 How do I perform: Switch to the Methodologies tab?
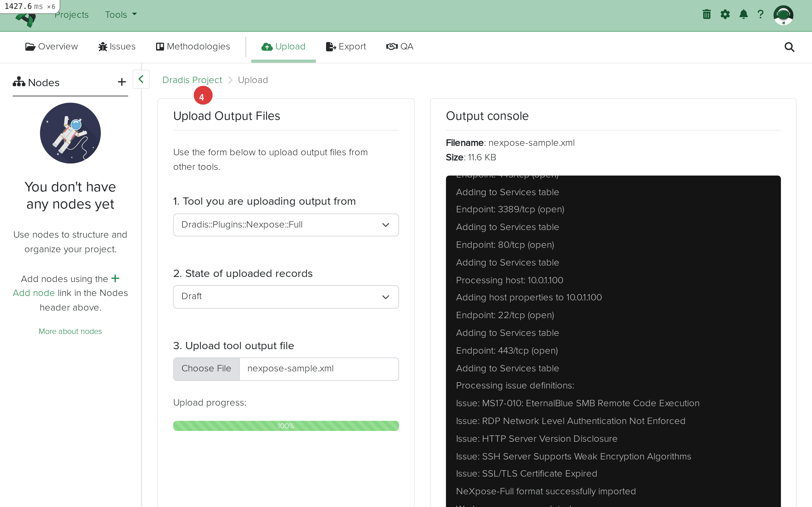193,46
